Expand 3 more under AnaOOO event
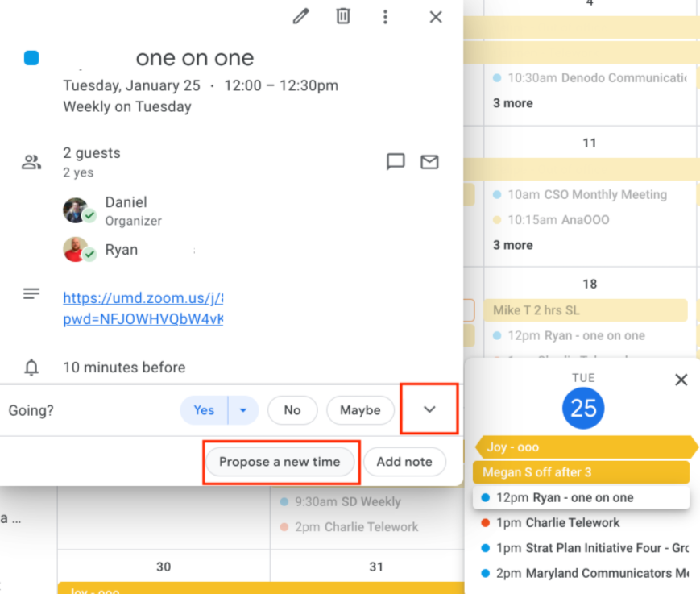700x594 pixels. [513, 245]
